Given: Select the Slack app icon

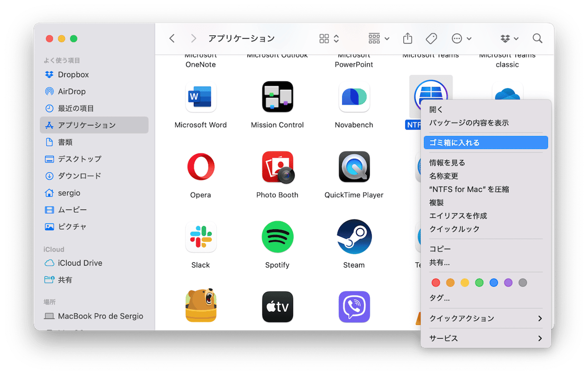Looking at the screenshot, I should click(200, 237).
